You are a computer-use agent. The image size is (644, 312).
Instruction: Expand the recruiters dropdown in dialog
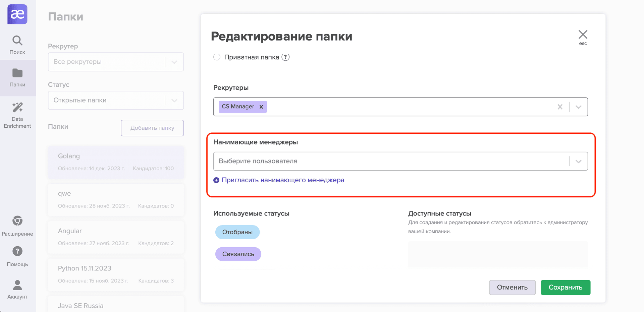[x=579, y=107]
